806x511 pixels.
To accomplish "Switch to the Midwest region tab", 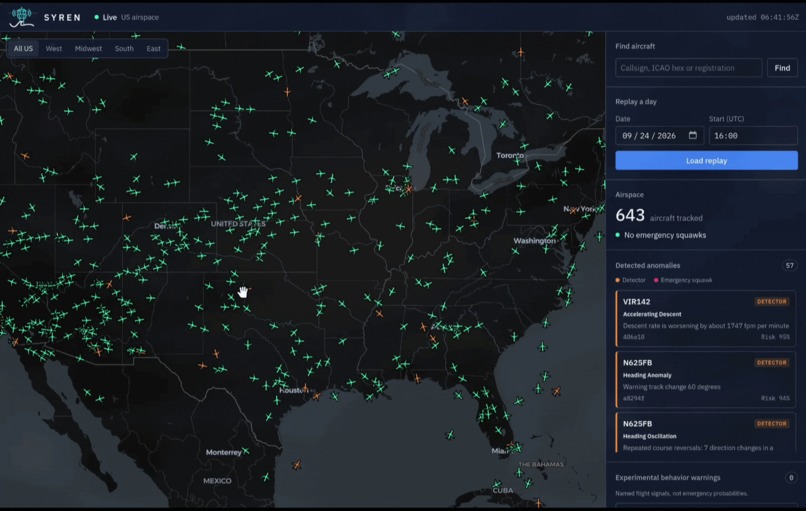I will [x=88, y=48].
